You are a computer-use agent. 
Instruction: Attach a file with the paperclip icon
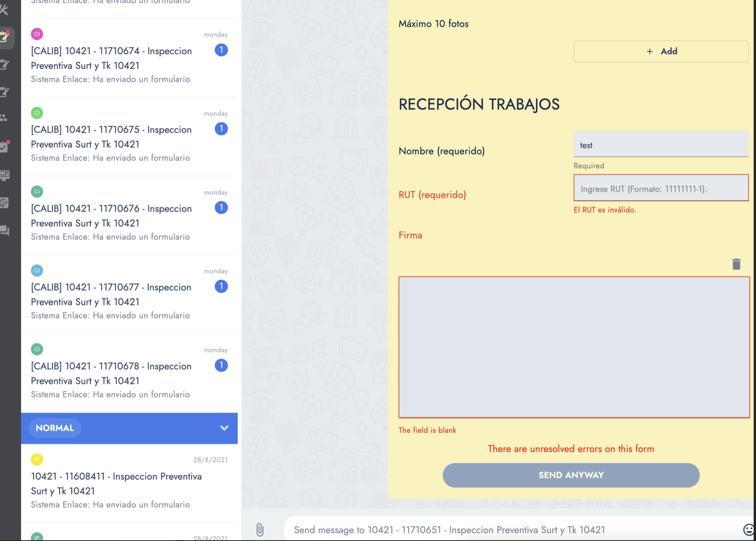point(260,529)
